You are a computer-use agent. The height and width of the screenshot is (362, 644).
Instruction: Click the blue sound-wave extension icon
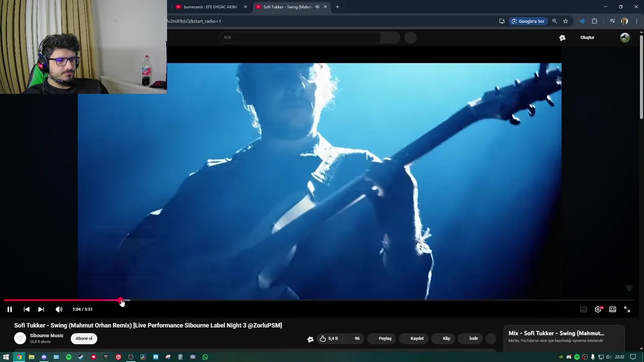click(582, 21)
